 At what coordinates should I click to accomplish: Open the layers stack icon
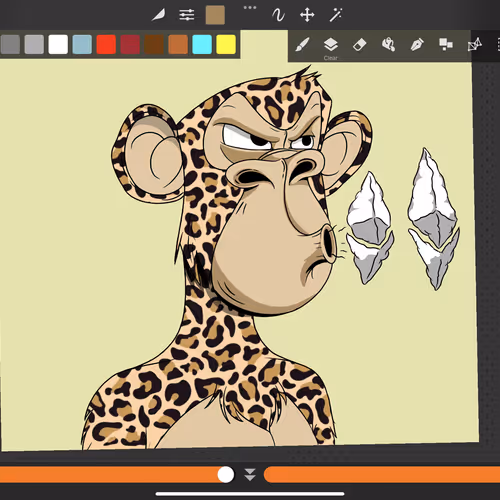331,44
